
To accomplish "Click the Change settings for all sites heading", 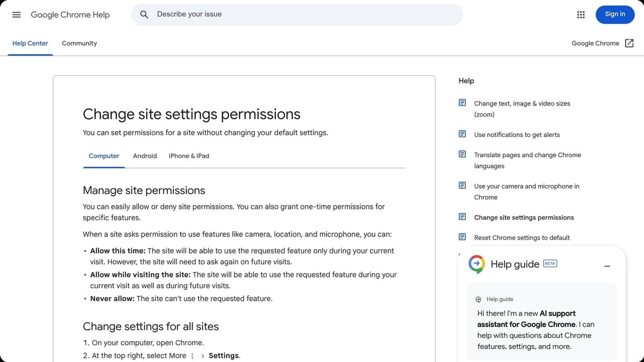I will [x=151, y=326].
